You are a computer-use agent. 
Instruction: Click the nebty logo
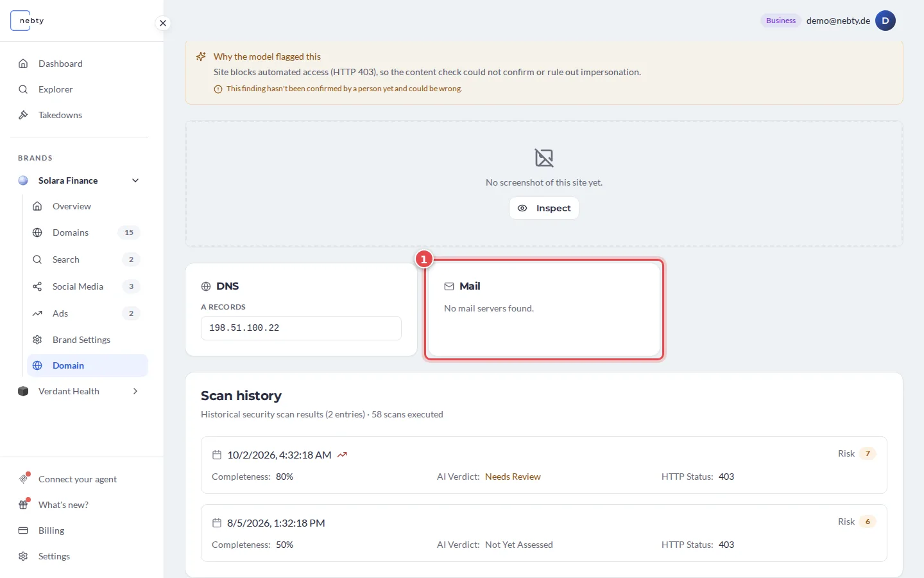28,21
